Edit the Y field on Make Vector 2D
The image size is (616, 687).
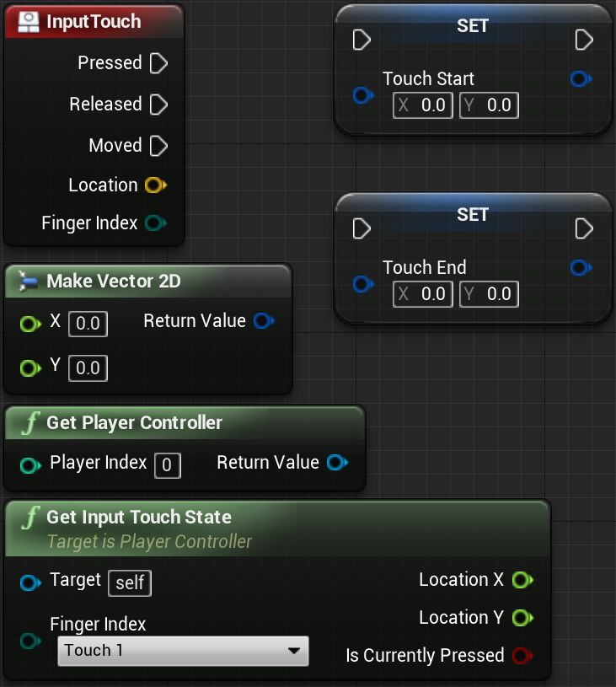[x=88, y=368]
